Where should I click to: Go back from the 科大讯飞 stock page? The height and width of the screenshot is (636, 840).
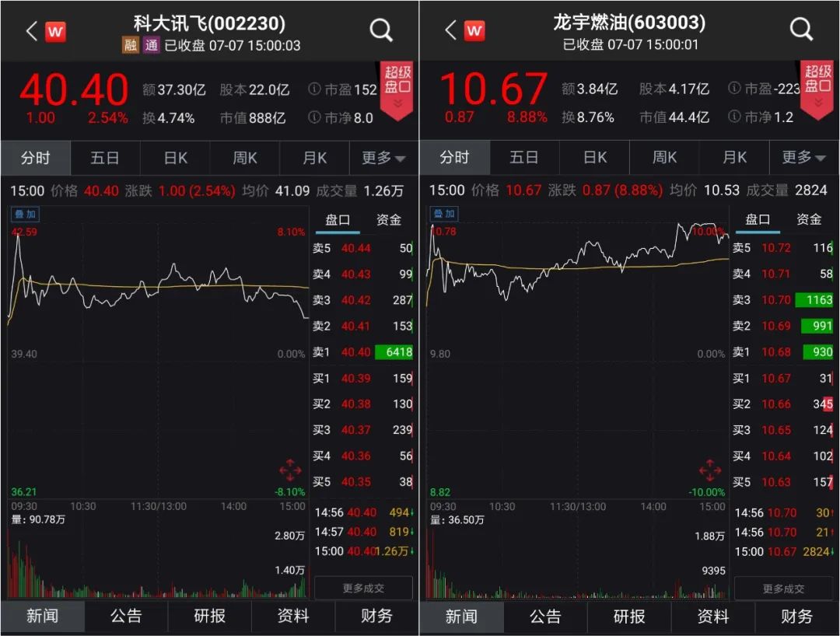(32, 31)
